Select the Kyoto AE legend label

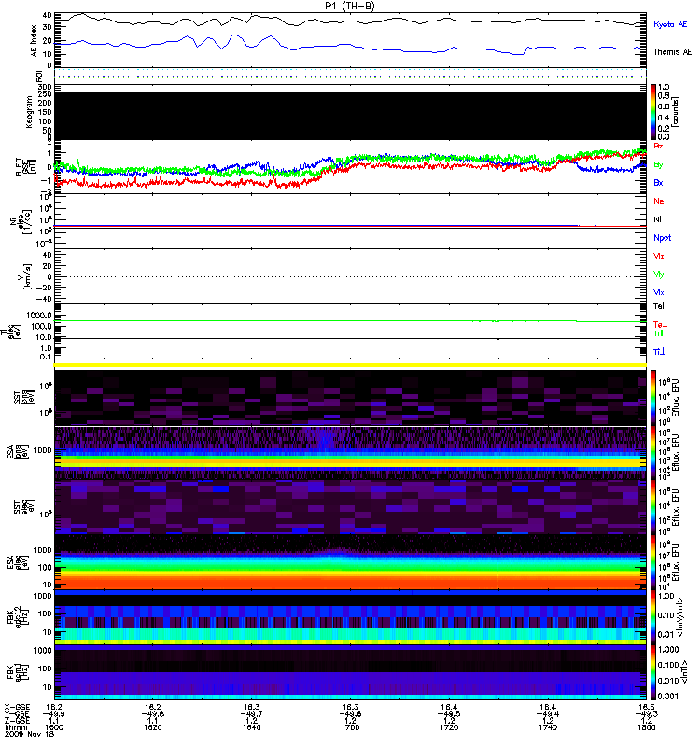(x=670, y=24)
